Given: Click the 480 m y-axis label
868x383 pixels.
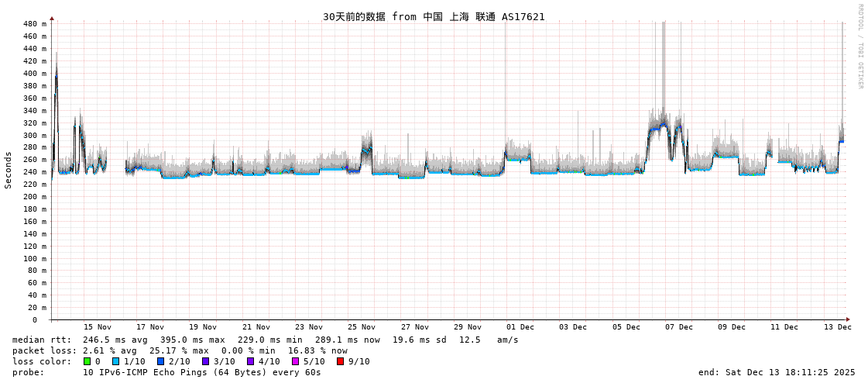Looking at the screenshot, I should coord(33,24).
